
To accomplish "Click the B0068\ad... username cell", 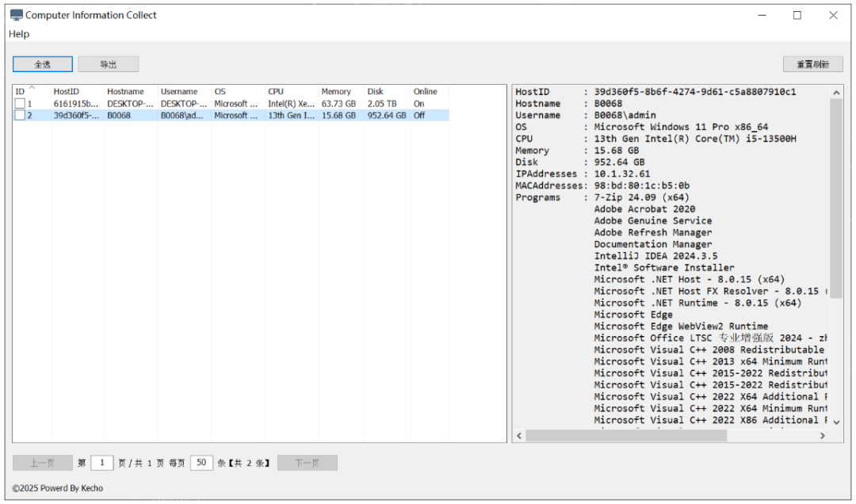I will pos(184,116).
